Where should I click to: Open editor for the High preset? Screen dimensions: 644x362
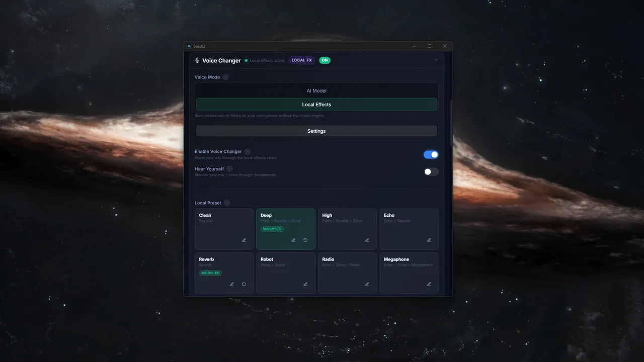coord(367,240)
